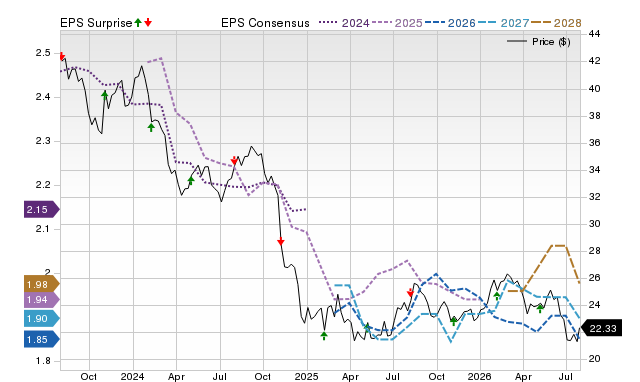Click the 2025 label on the time axis

307,376
